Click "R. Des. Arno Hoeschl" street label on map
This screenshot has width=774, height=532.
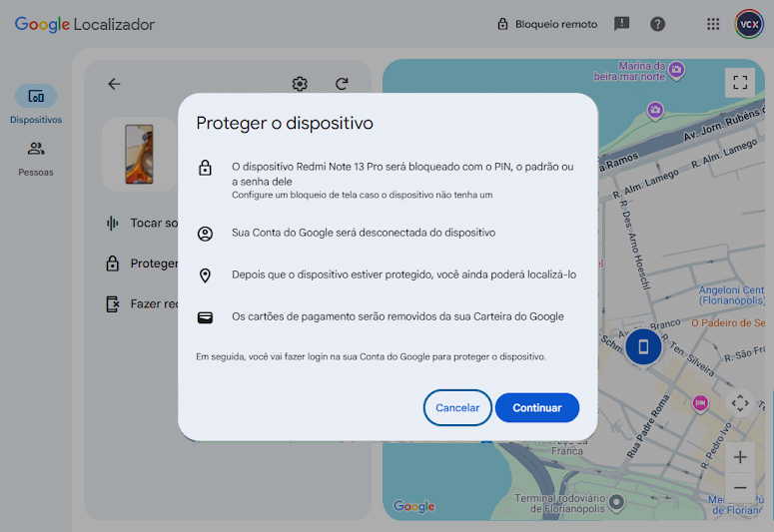pos(636,245)
